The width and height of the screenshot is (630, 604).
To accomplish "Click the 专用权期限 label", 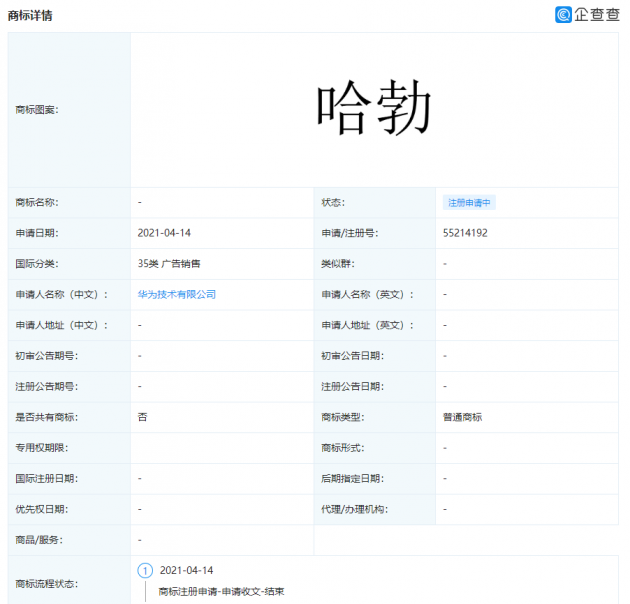I will click(x=42, y=448).
